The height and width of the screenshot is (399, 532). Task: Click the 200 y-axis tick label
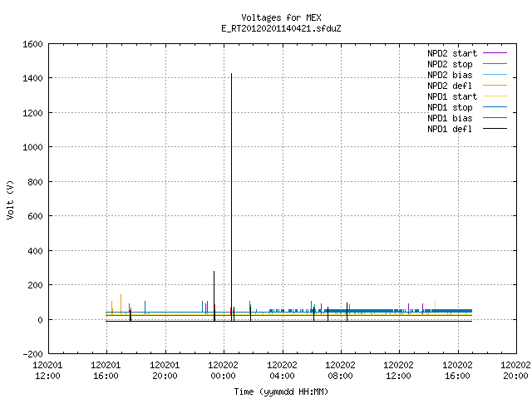(35, 285)
